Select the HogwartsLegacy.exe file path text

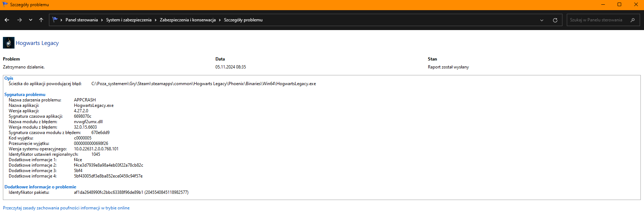click(203, 84)
